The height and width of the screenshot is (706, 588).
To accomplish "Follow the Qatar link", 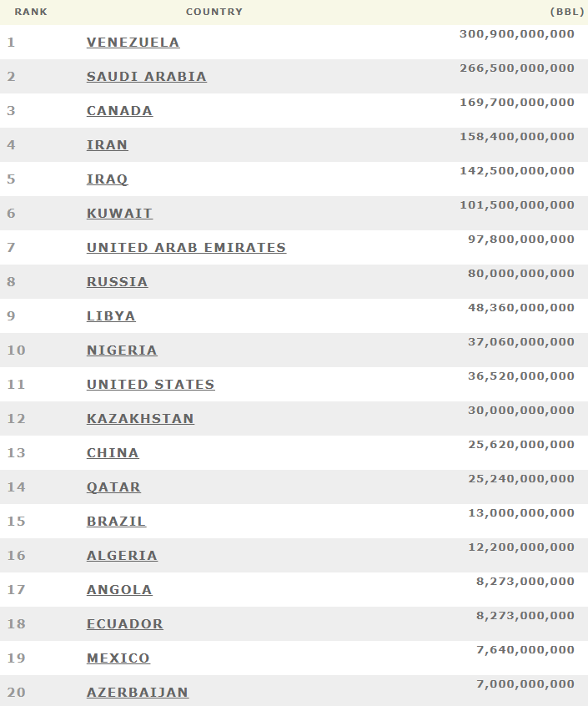I will coord(113,487).
